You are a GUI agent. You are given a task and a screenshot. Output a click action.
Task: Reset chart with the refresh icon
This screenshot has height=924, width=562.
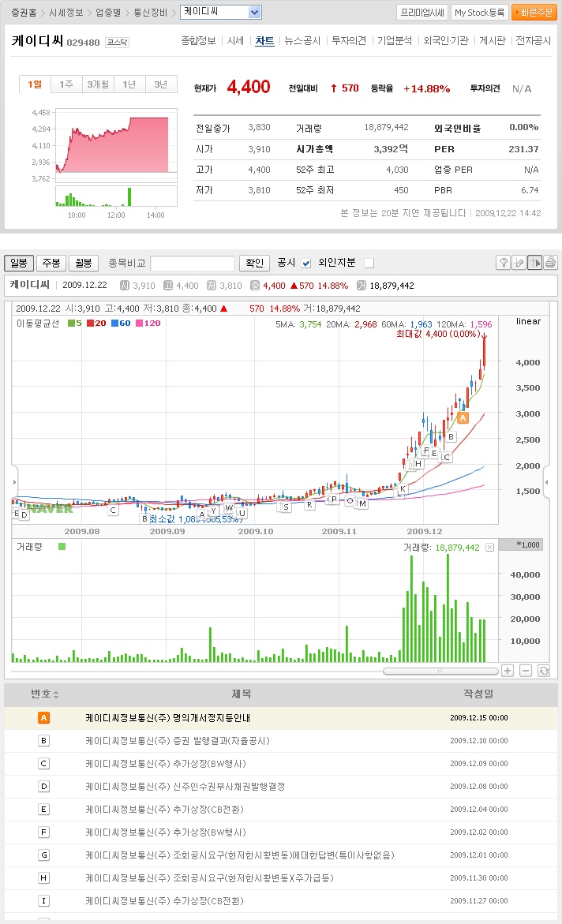click(x=544, y=671)
